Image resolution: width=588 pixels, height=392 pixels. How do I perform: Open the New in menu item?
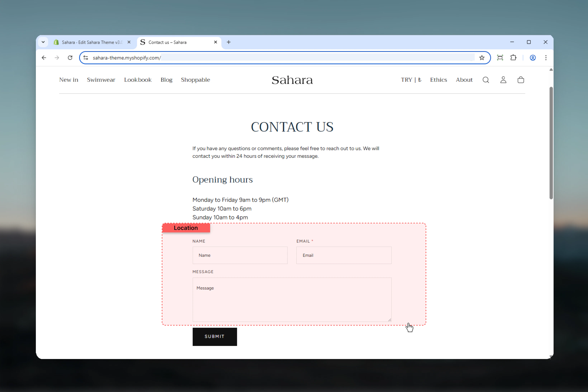click(x=69, y=80)
